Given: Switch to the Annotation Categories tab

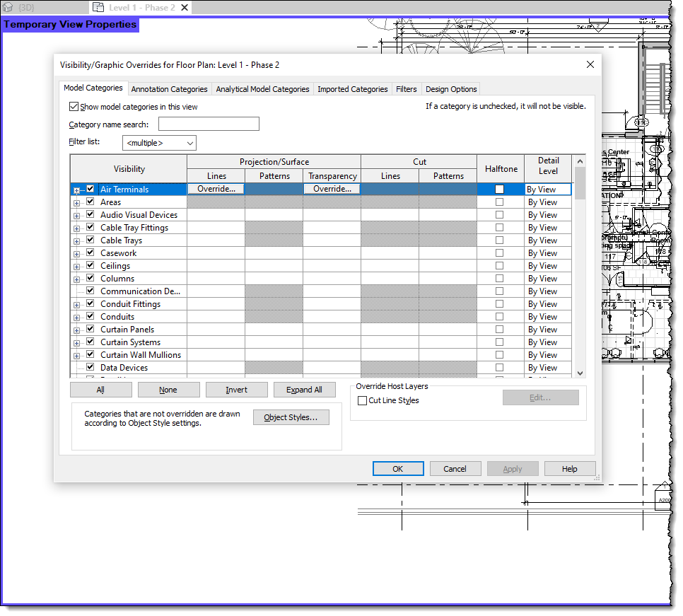Looking at the screenshot, I should (x=169, y=88).
